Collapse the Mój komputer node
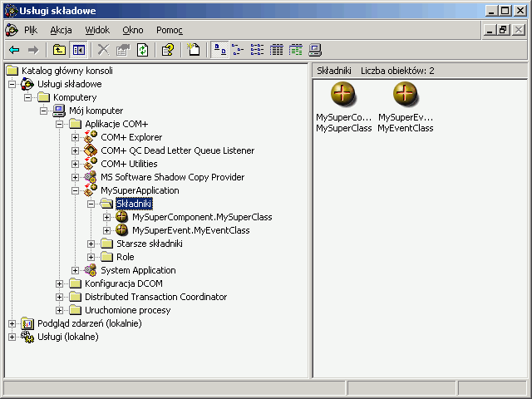532x399 pixels. pyautogui.click(x=43, y=111)
